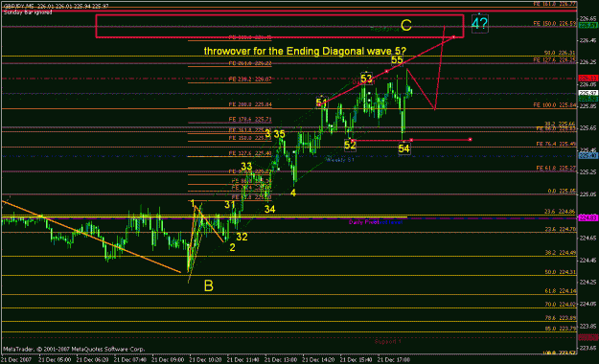Viewport: 599px width, 364px height.
Task: Click the red 226.11 price tag
Action: click(588, 79)
